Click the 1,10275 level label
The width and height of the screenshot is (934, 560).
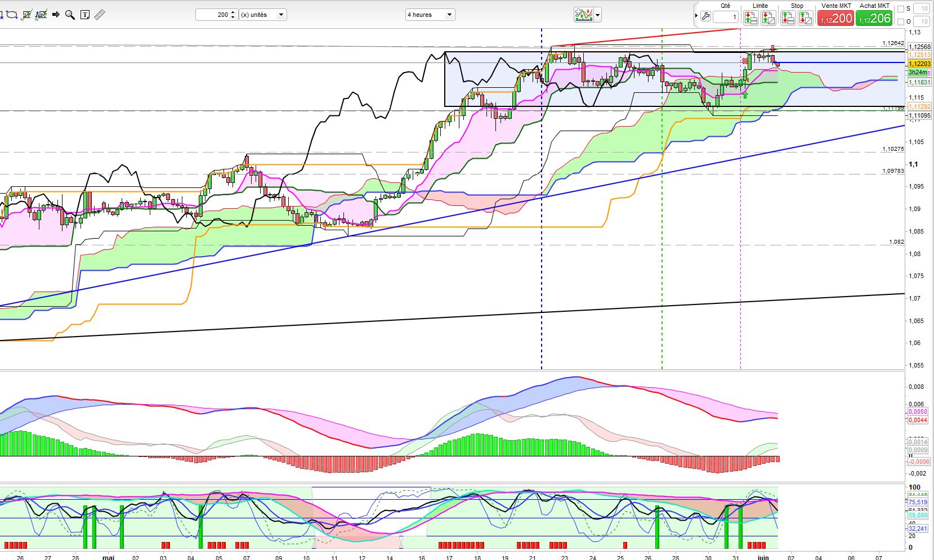[893, 149]
